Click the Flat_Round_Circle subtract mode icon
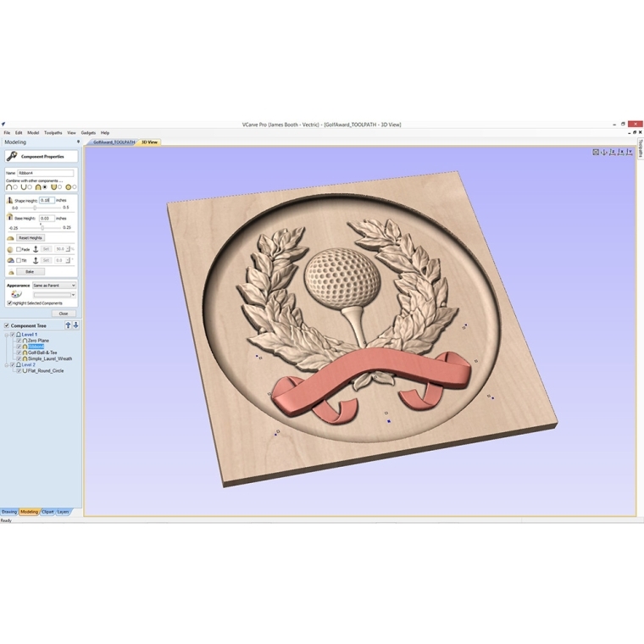The image size is (644, 644). pos(25,370)
